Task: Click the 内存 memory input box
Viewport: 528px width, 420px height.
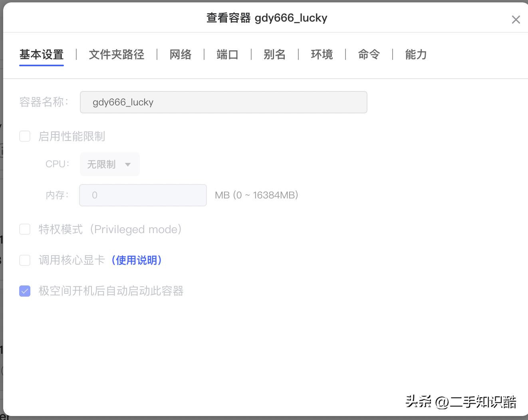Action: [143, 195]
